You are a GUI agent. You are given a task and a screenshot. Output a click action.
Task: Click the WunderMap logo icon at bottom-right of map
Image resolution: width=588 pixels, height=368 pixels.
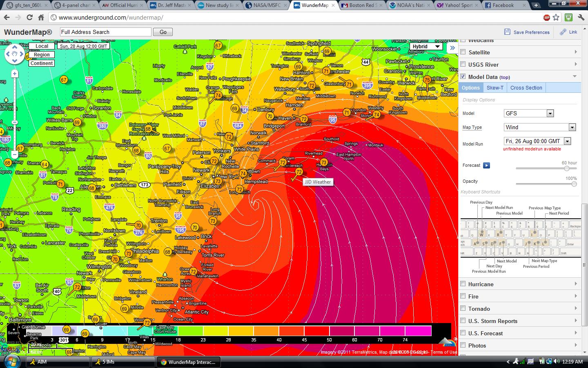click(x=447, y=342)
